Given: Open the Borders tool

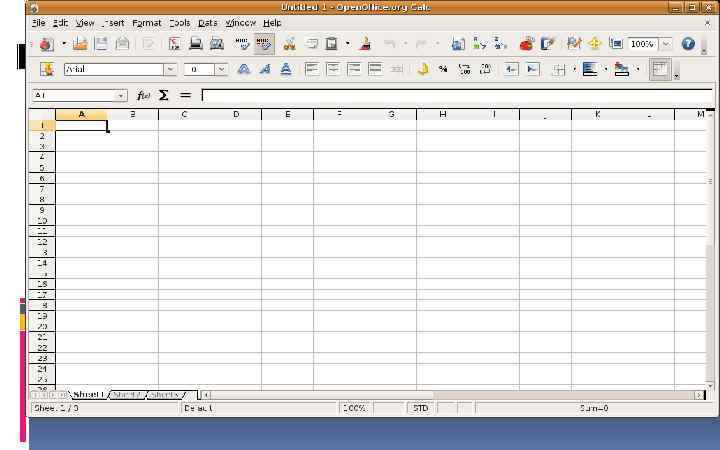Looking at the screenshot, I should pos(559,69).
